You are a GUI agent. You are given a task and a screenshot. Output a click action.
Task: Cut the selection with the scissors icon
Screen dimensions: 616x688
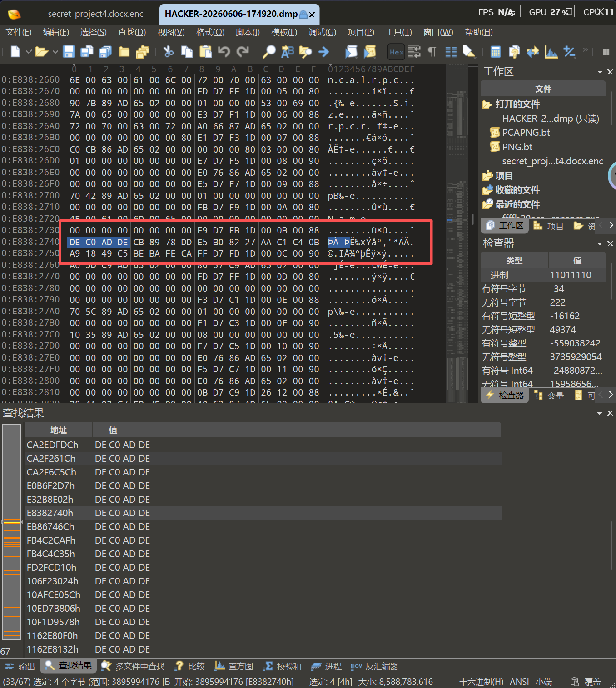(169, 52)
